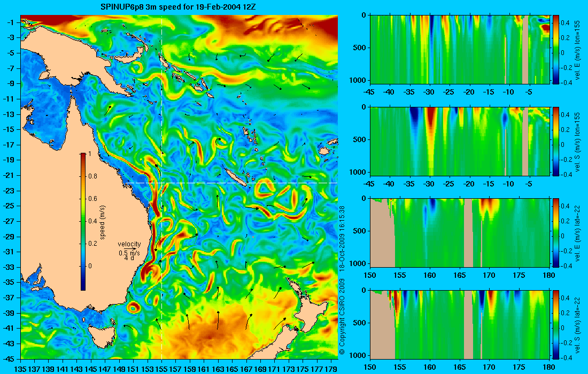Click "1" atop the speed color bar
The width and height of the screenshot is (588, 374).
tap(89, 154)
